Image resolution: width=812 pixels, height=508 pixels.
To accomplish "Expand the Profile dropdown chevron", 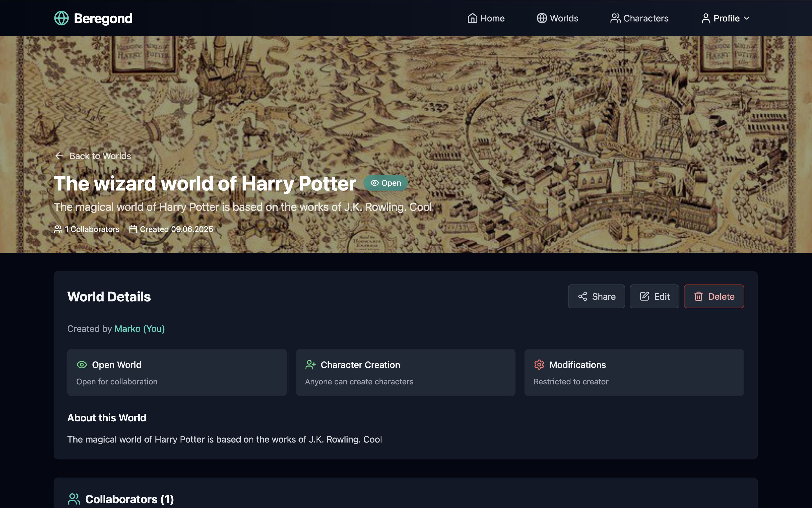I will coord(747,18).
